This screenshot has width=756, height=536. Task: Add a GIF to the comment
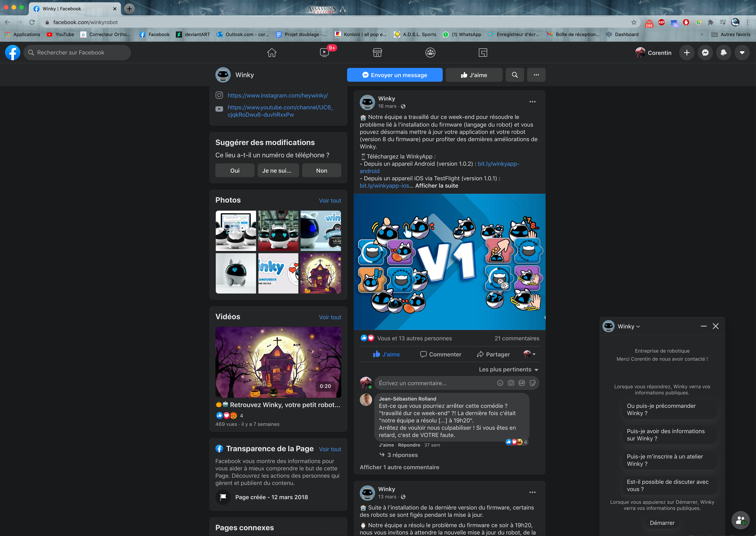pos(522,383)
